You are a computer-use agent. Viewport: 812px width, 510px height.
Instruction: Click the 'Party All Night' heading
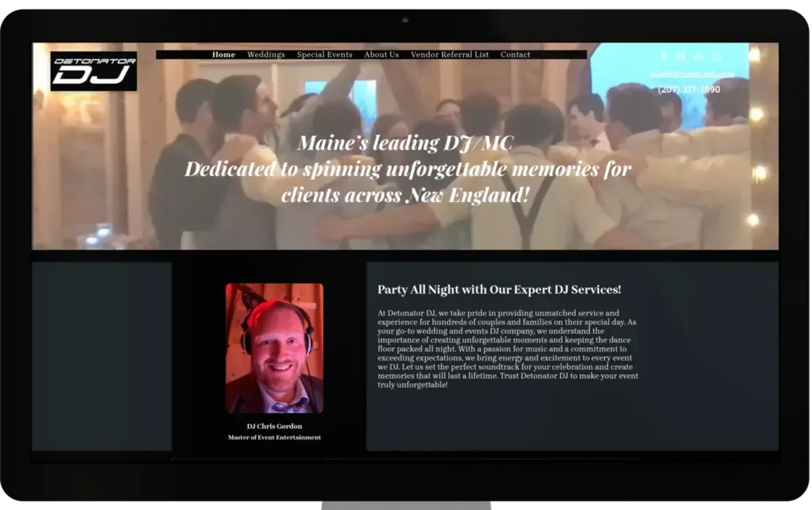[499, 289]
